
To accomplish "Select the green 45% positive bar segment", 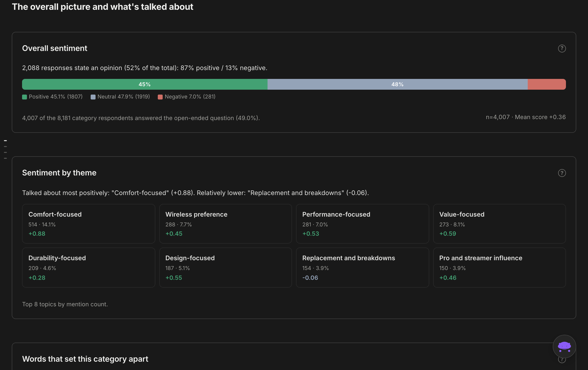I will click(145, 84).
